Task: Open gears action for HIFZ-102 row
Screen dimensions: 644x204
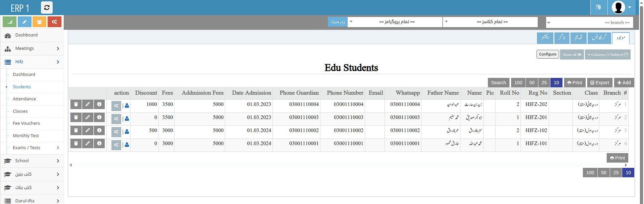Action: click(116, 131)
